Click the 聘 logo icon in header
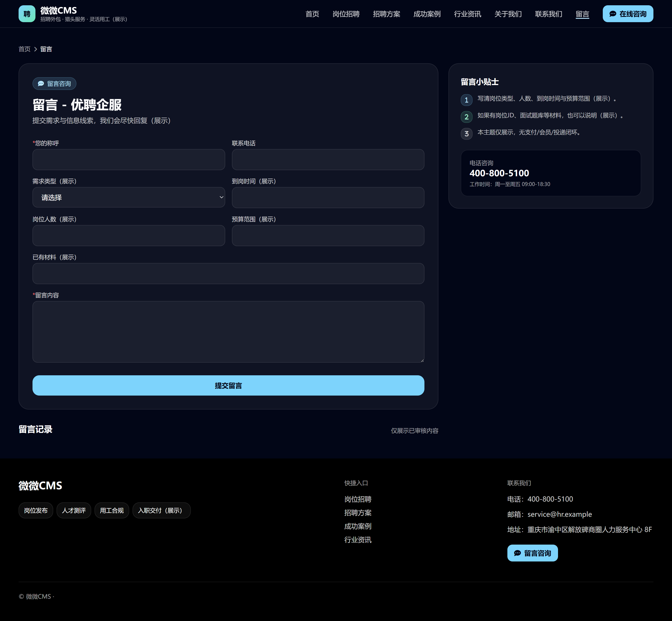Image resolution: width=672 pixels, height=621 pixels. [27, 14]
